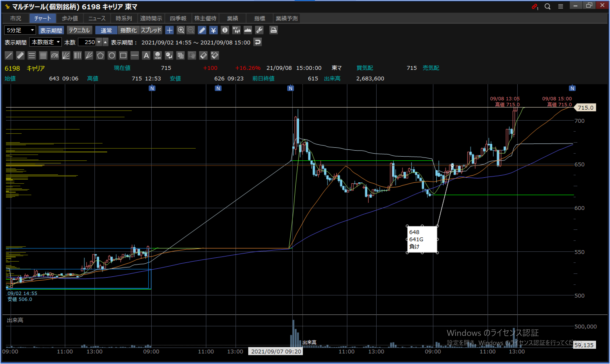Click the zoom in magnifier icon
This screenshot has height=364, width=610.
click(x=181, y=30)
